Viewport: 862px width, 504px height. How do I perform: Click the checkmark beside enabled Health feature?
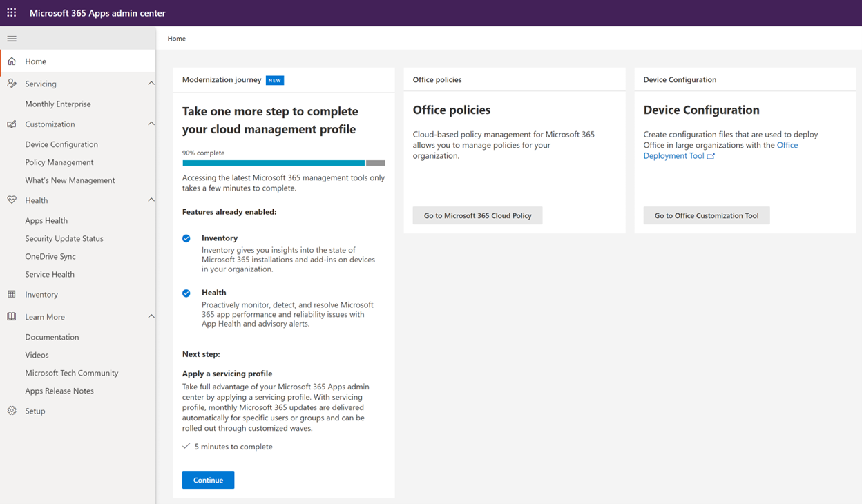click(186, 292)
